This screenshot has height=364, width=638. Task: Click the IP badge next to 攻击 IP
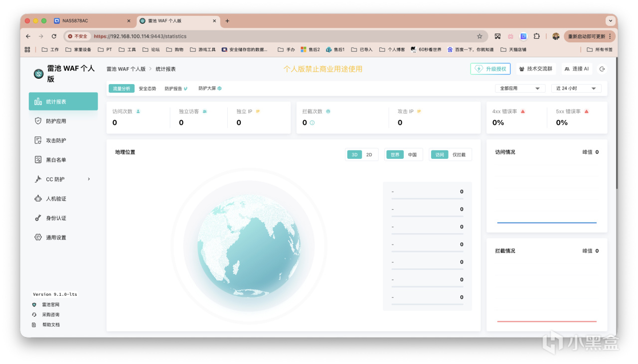[419, 112]
